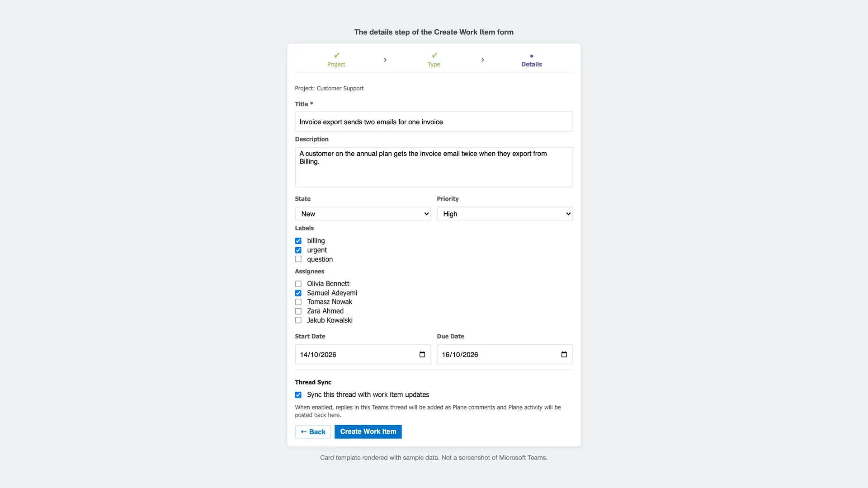Click inside the Description text area
This screenshot has width=868, height=488.
(434, 167)
